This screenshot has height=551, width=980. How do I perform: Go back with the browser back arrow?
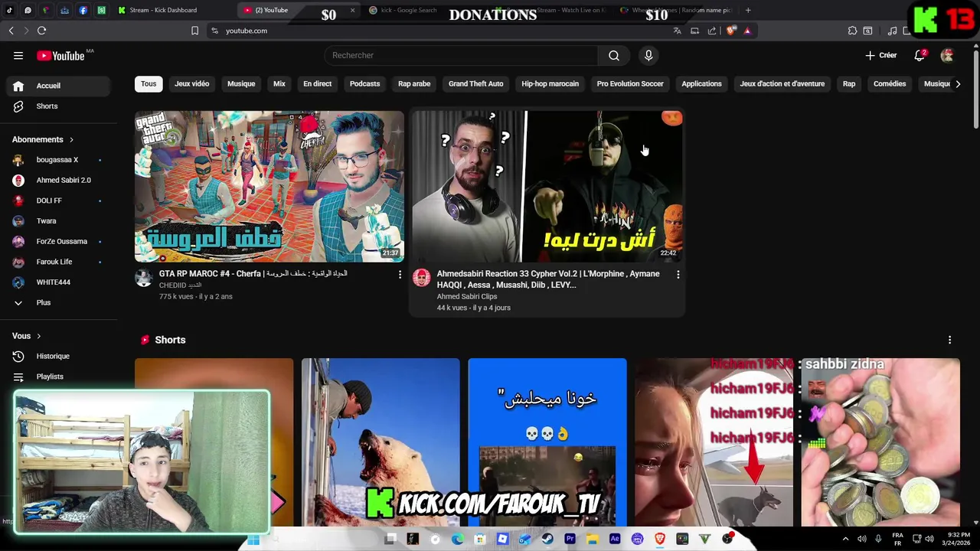(x=11, y=31)
